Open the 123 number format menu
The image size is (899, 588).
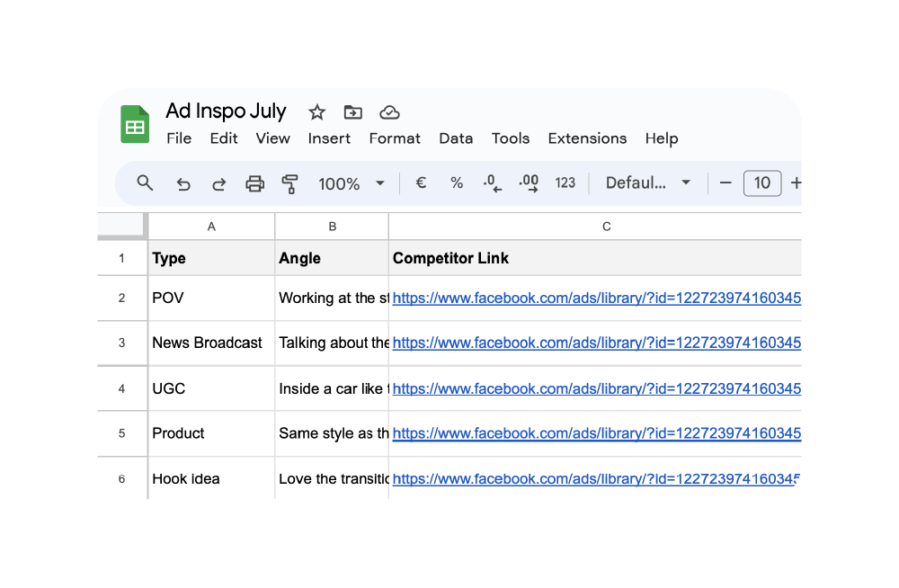pyautogui.click(x=565, y=183)
